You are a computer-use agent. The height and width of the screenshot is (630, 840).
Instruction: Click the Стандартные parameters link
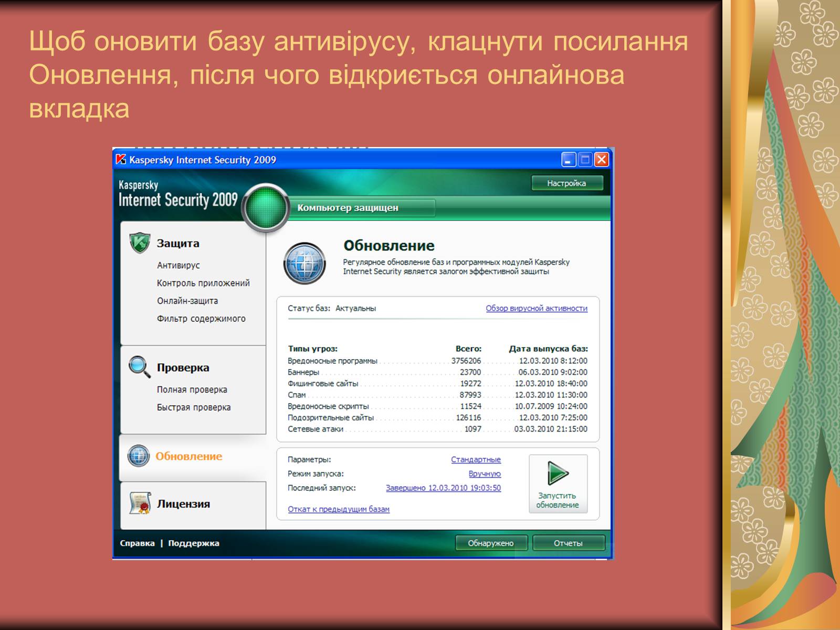click(x=476, y=459)
